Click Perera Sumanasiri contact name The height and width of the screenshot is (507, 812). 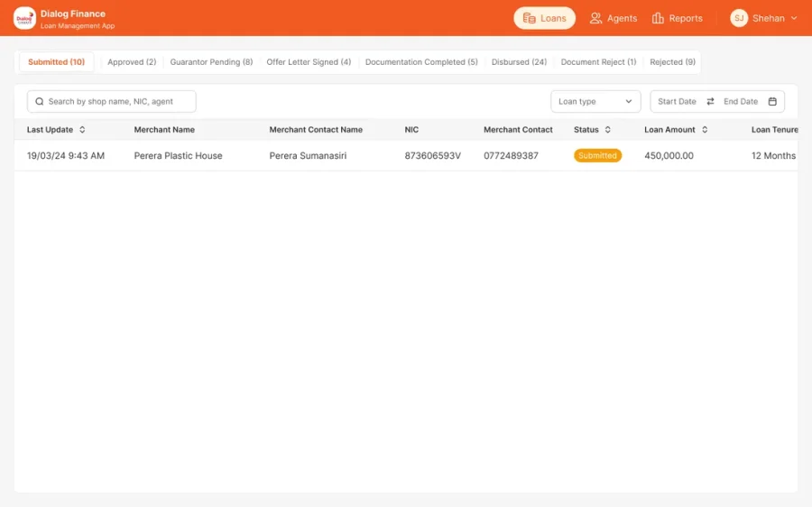pos(308,155)
